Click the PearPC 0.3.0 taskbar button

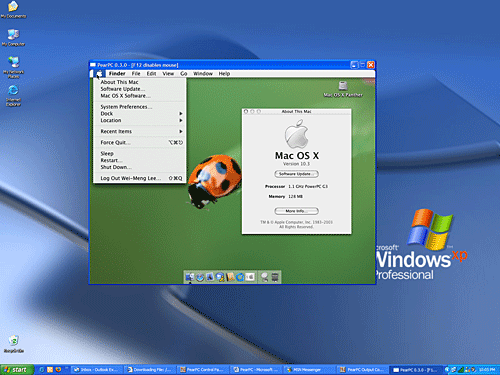417,370
